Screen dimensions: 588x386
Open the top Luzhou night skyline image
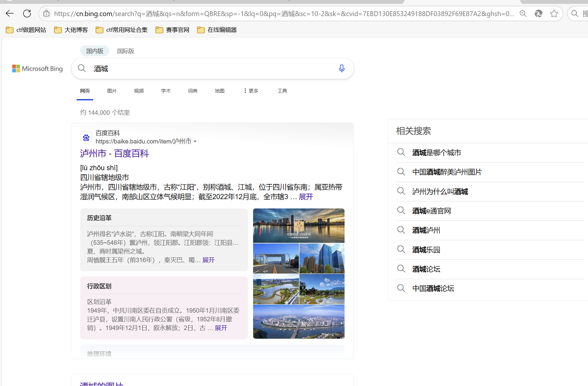pos(299,225)
